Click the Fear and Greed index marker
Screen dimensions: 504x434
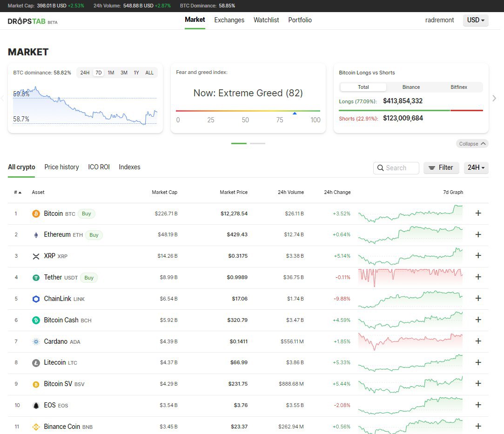pos(295,113)
